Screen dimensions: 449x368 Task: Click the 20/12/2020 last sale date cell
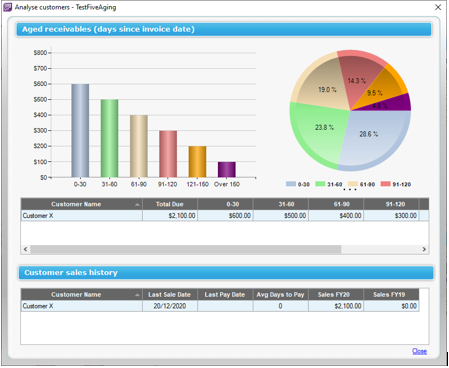pos(170,306)
